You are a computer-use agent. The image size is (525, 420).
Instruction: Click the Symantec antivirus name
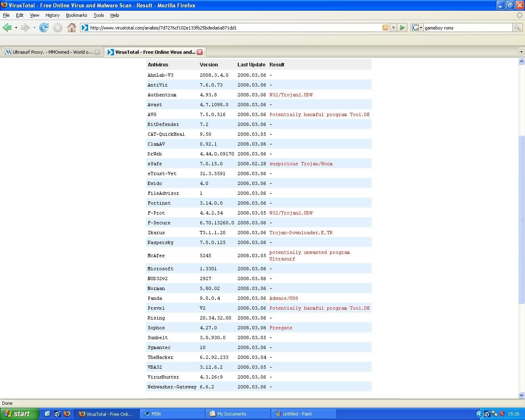coord(159,347)
